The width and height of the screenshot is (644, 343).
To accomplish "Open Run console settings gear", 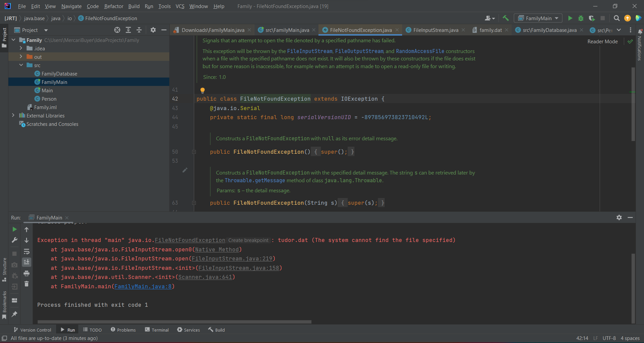I will pyautogui.click(x=619, y=217).
